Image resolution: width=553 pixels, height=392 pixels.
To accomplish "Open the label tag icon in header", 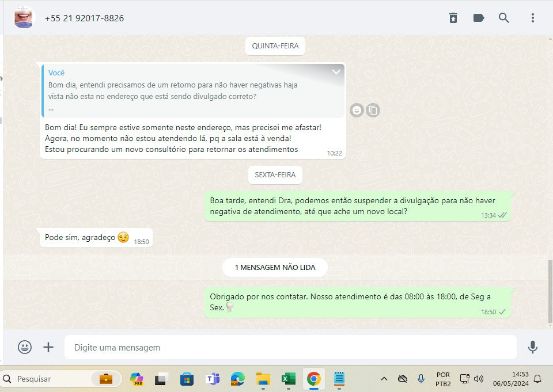I will (x=478, y=18).
